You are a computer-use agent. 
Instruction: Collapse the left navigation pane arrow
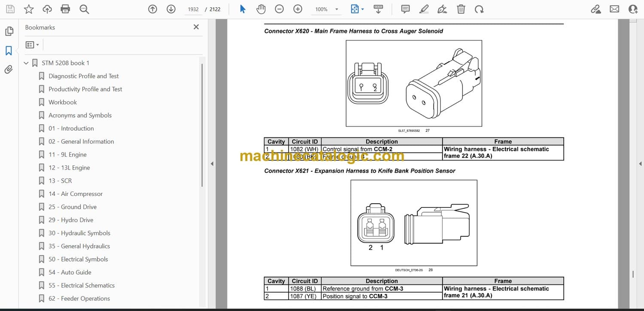pyautogui.click(x=211, y=164)
